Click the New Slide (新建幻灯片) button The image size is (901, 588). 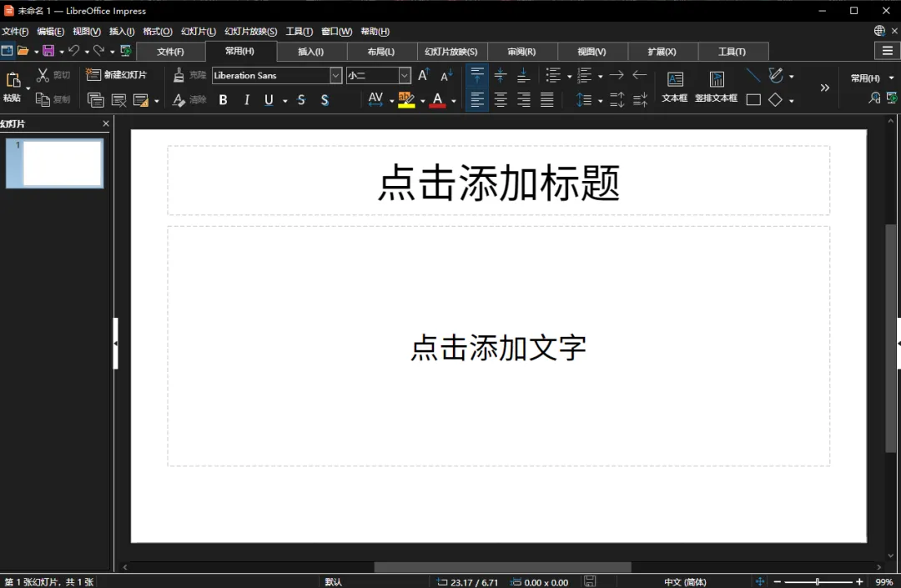click(116, 75)
